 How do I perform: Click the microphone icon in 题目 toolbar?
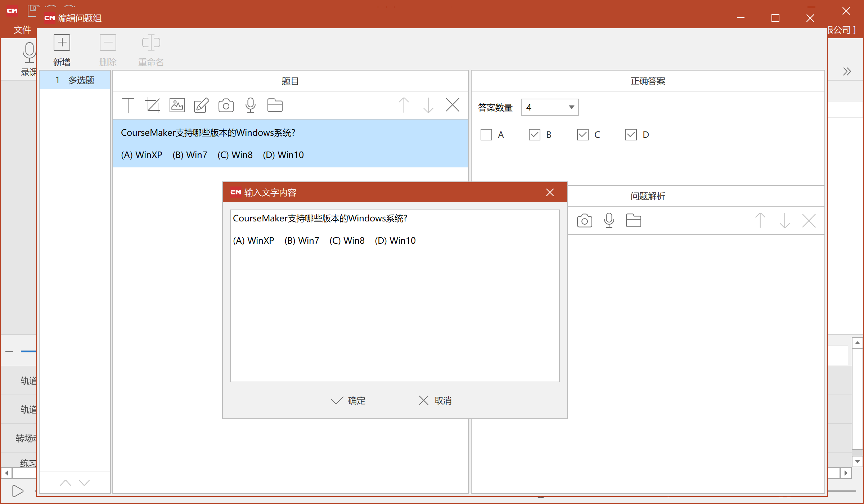pyautogui.click(x=251, y=105)
